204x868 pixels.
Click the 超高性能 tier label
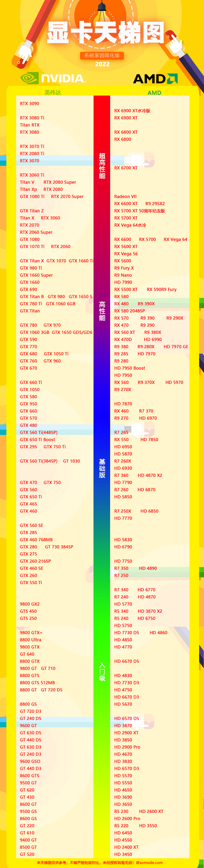tap(102, 166)
